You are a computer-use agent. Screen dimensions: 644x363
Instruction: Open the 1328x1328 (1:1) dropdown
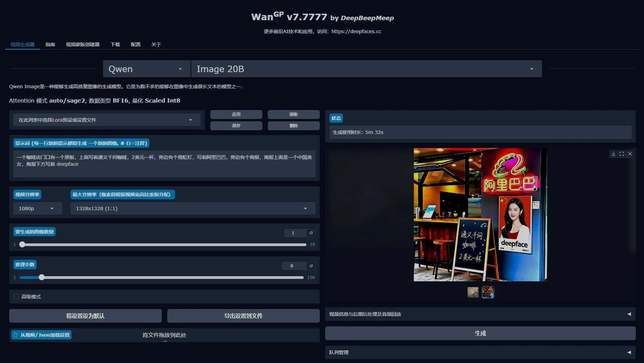pyautogui.click(x=193, y=208)
